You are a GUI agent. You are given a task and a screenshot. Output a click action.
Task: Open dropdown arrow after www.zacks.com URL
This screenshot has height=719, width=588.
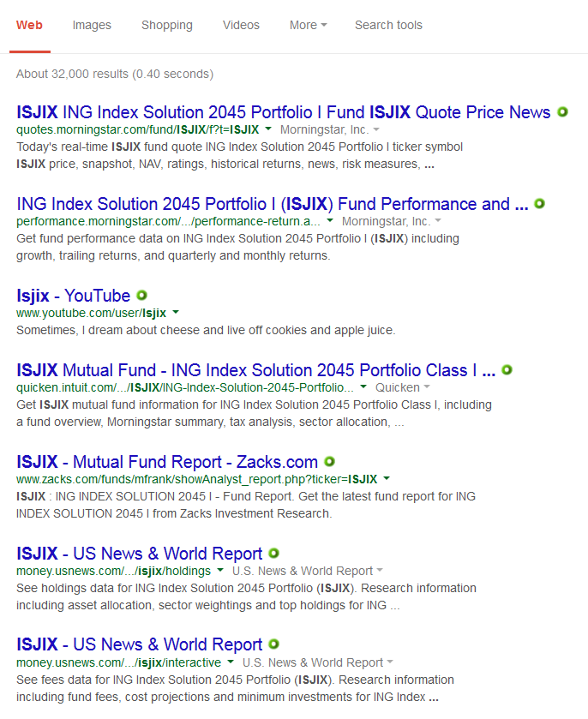pos(387,478)
